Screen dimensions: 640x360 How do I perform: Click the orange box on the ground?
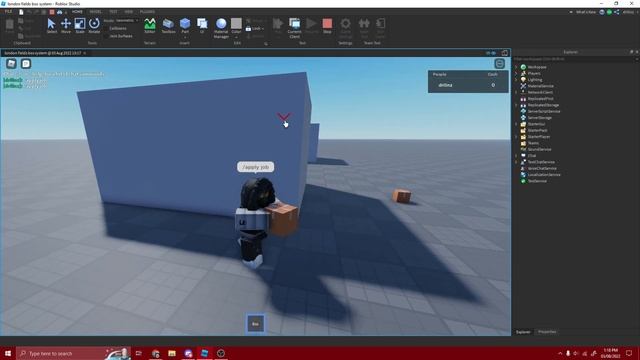coord(402,196)
